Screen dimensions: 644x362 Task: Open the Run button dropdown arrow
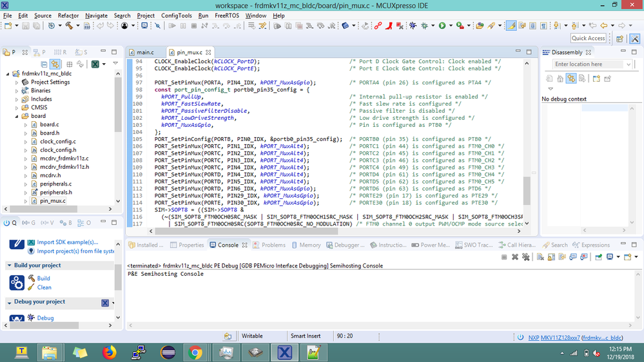(x=451, y=26)
